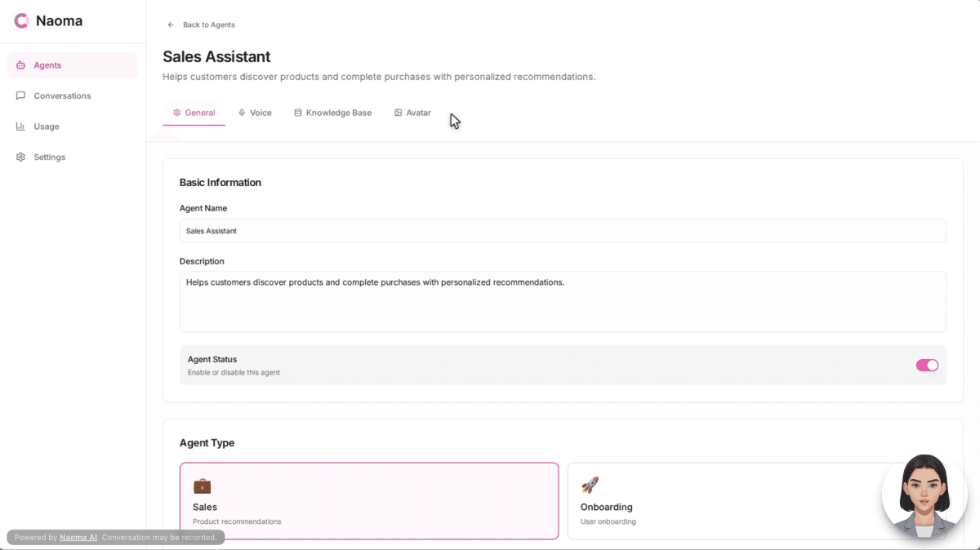This screenshot has width=980, height=550.
Task: Go Back to Agents
Action: pos(201,24)
